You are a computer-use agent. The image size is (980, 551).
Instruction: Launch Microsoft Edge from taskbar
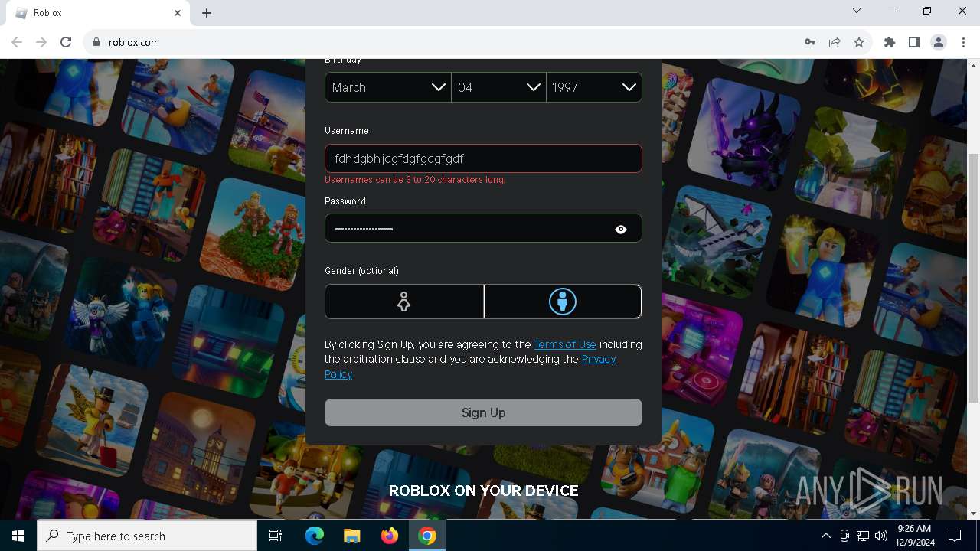pyautogui.click(x=315, y=536)
